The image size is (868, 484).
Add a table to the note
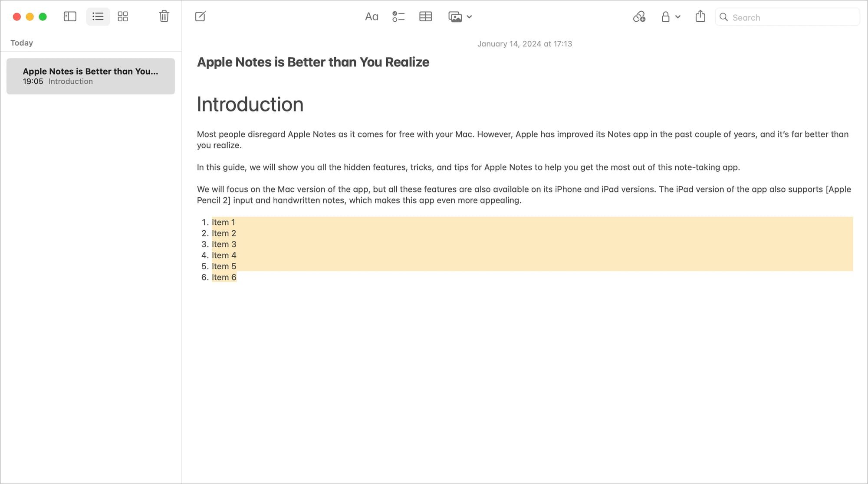(x=425, y=17)
